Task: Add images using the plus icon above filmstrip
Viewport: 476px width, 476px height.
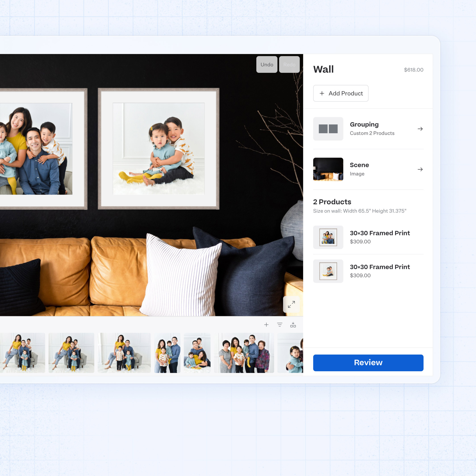Action: (266, 325)
